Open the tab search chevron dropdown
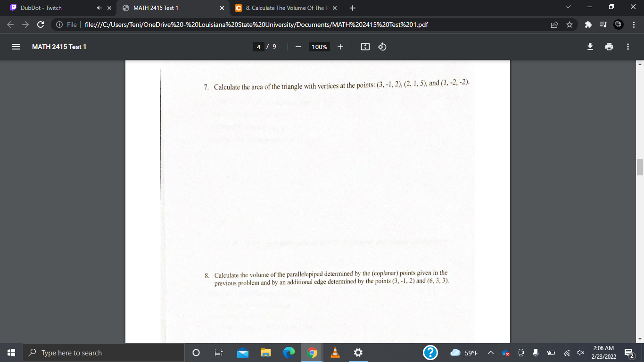Screen dimensions: 644x362 click(568, 8)
